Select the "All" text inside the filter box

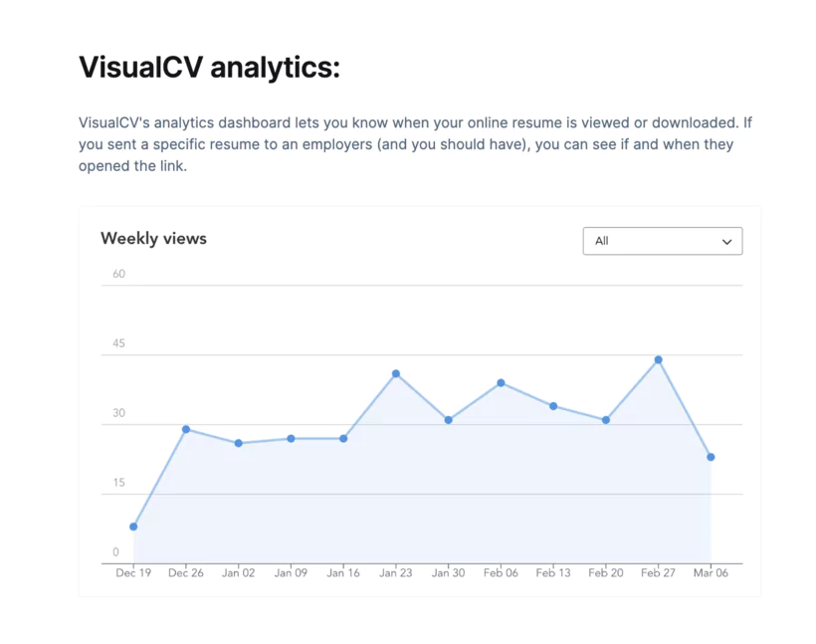click(602, 241)
